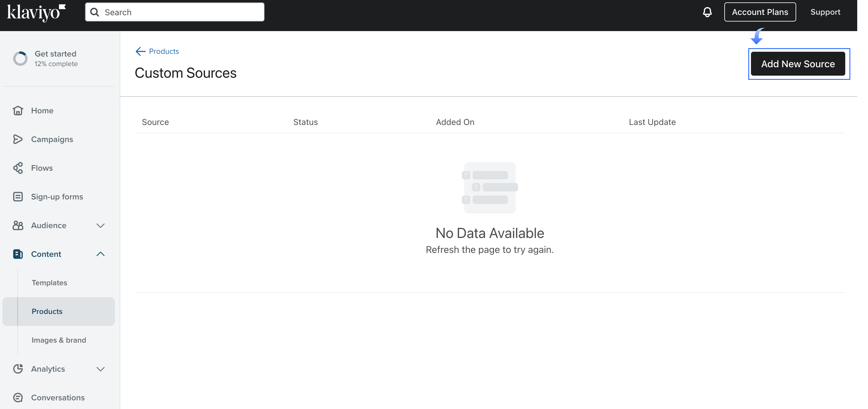Open the Support link

825,12
